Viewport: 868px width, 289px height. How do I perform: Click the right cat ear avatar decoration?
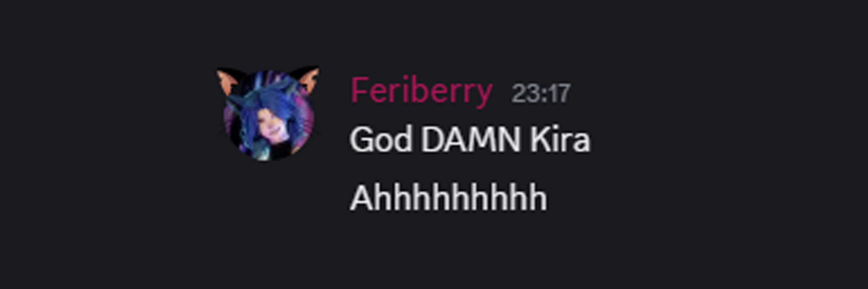(x=305, y=79)
